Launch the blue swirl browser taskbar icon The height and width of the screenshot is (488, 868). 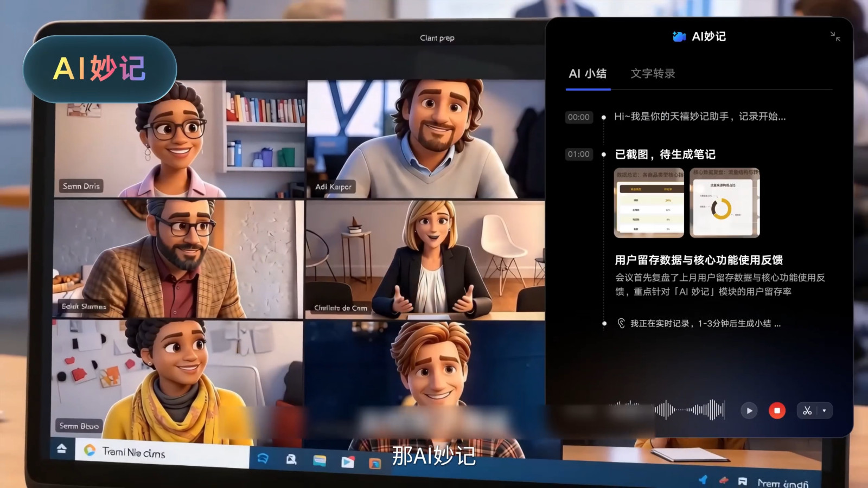(263, 459)
